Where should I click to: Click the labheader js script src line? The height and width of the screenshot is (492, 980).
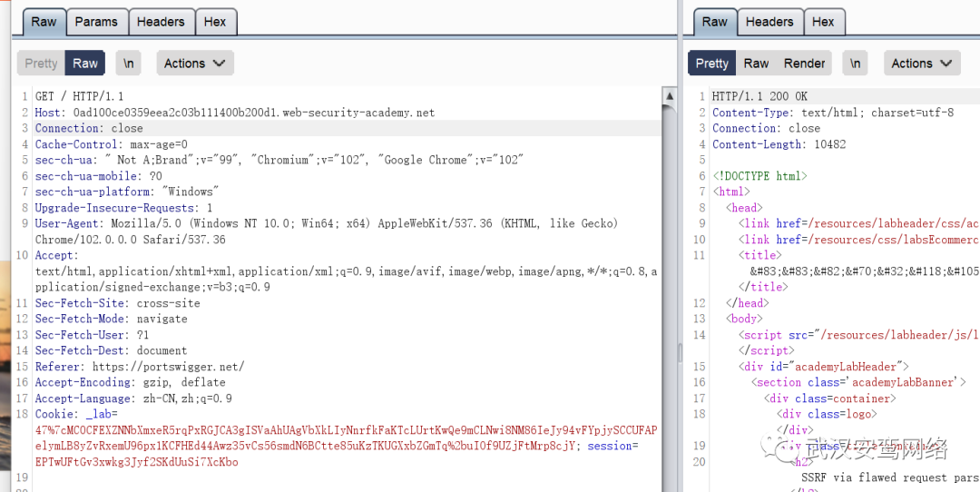858,334
